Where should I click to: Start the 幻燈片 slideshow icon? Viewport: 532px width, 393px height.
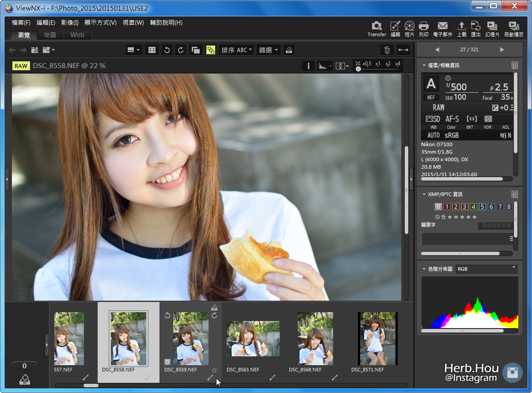pos(492,26)
